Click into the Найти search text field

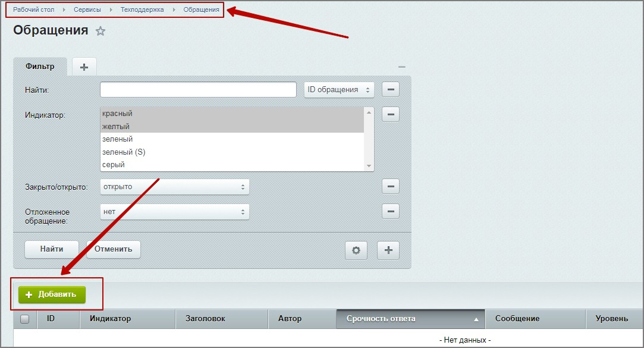pyautogui.click(x=198, y=90)
